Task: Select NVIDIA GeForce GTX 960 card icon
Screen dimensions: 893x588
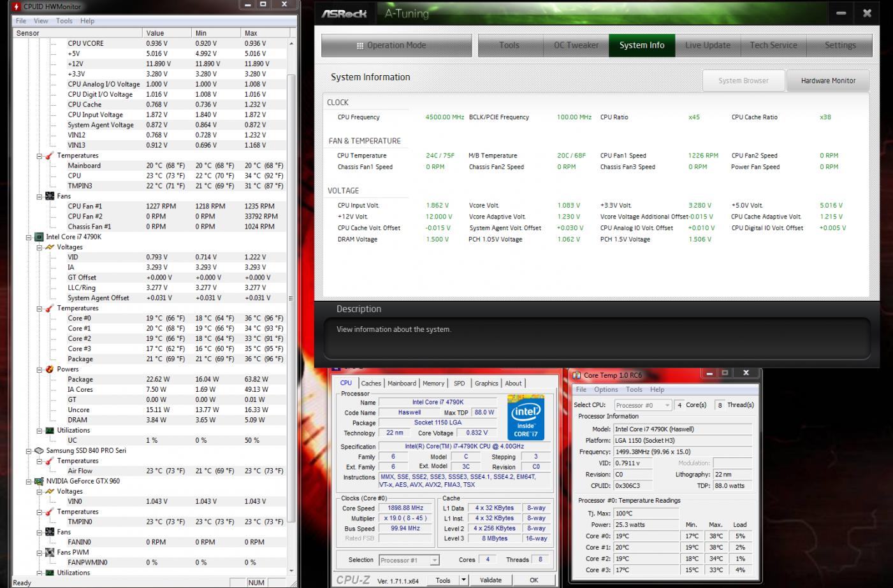Action: 39,482
